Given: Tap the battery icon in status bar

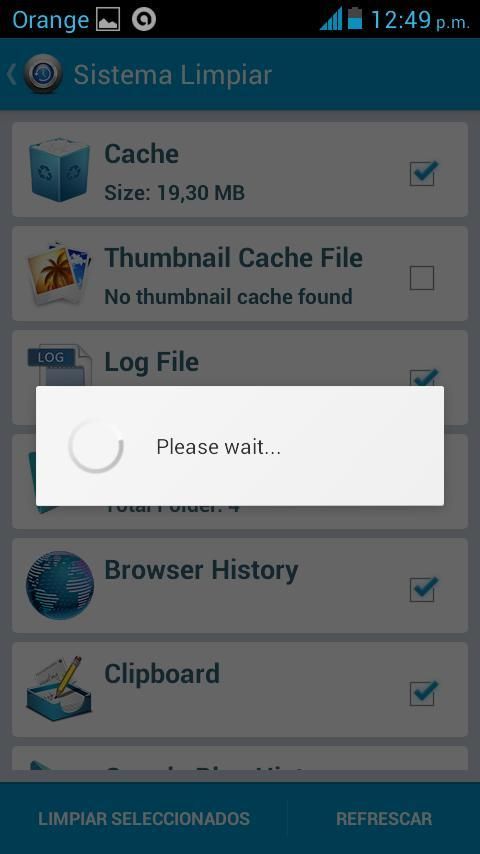Looking at the screenshot, I should 355,19.
